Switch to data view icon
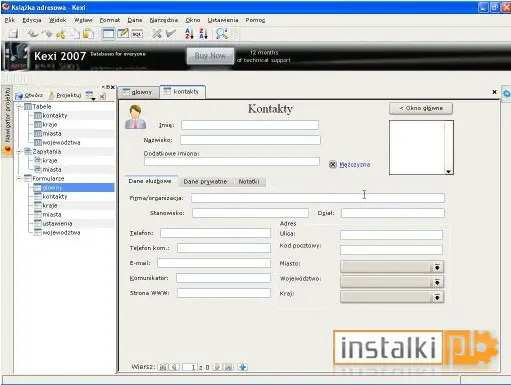511x385 pixels. click(108, 34)
